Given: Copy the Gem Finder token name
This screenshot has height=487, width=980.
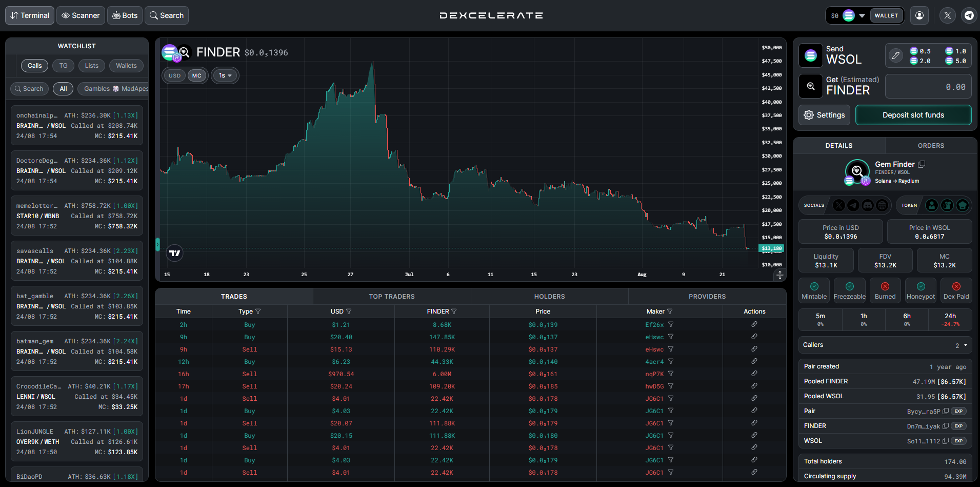Looking at the screenshot, I should point(922,164).
